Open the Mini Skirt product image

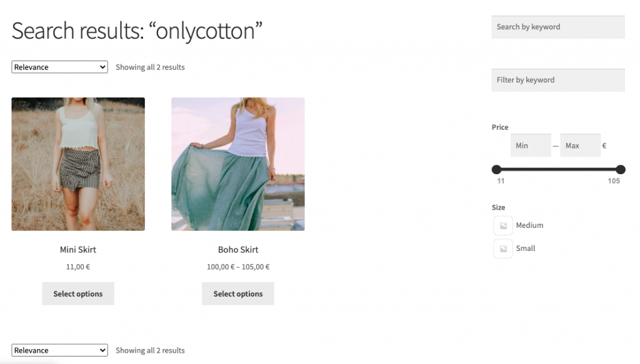(78, 164)
